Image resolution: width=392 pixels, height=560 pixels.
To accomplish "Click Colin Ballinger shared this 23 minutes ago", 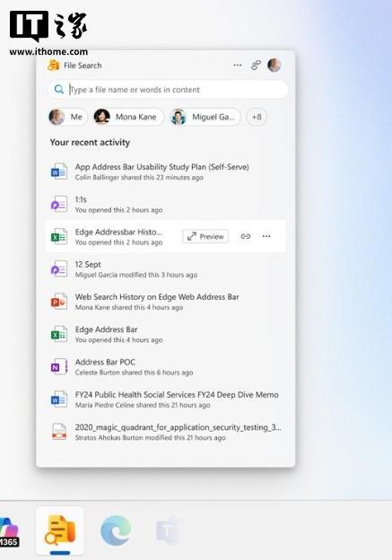I will click(x=139, y=178).
